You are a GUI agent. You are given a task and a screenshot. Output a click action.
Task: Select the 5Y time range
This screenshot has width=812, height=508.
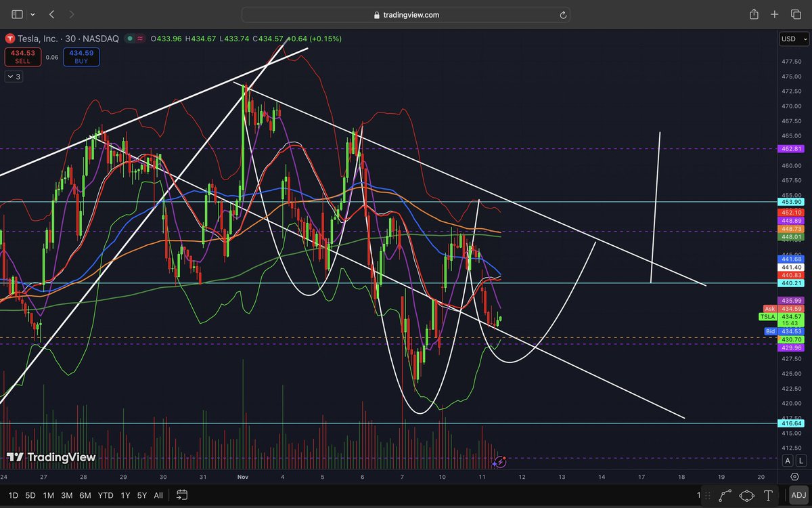pos(141,495)
